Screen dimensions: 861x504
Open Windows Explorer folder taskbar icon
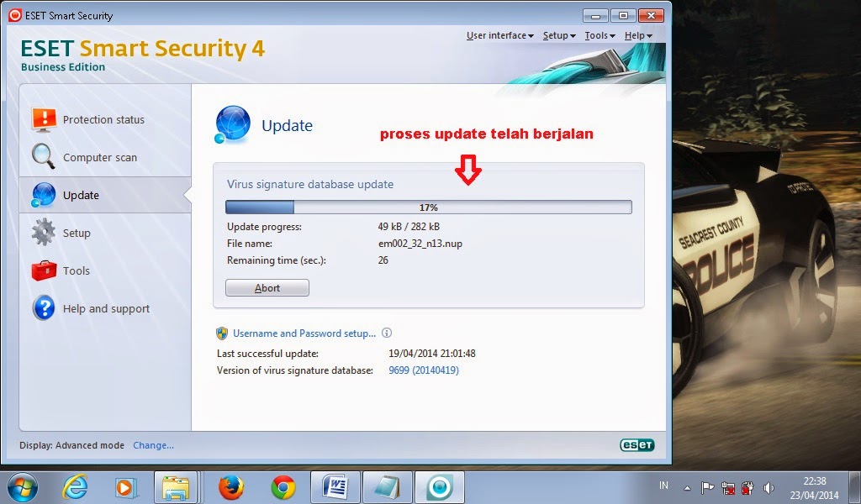point(176,487)
